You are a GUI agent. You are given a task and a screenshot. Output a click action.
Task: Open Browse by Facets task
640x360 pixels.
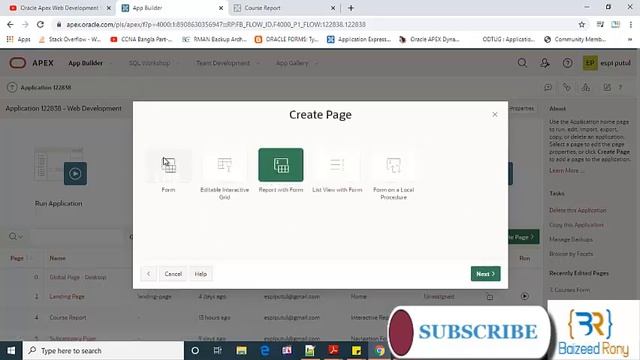571,254
